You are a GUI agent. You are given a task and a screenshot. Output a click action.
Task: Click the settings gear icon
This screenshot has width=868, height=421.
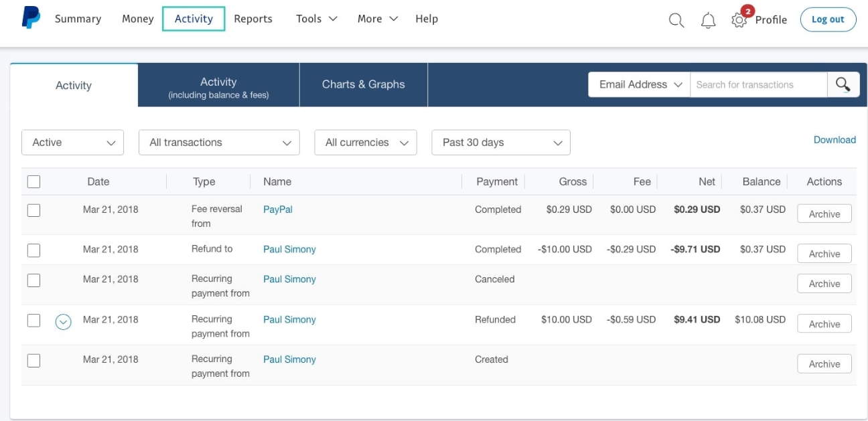pos(739,20)
